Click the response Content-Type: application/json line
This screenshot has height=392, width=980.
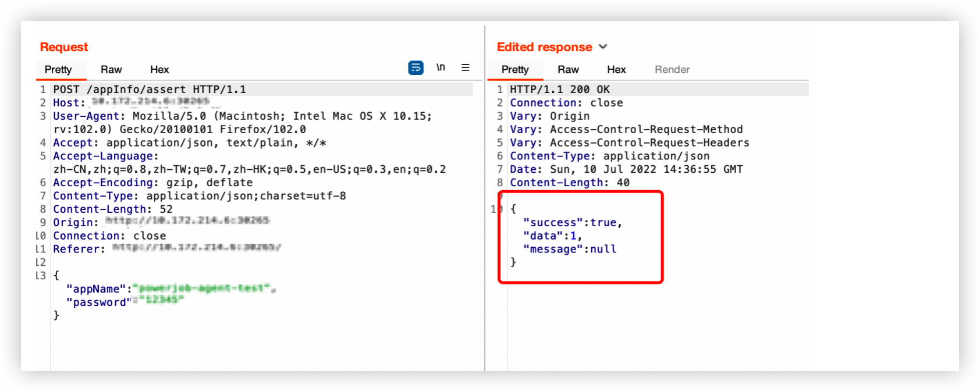tap(610, 156)
